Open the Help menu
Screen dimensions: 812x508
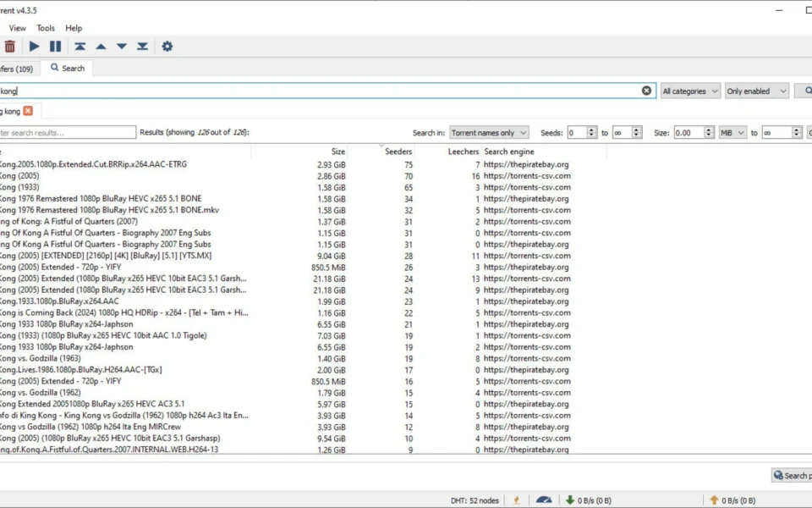pyautogui.click(x=74, y=28)
